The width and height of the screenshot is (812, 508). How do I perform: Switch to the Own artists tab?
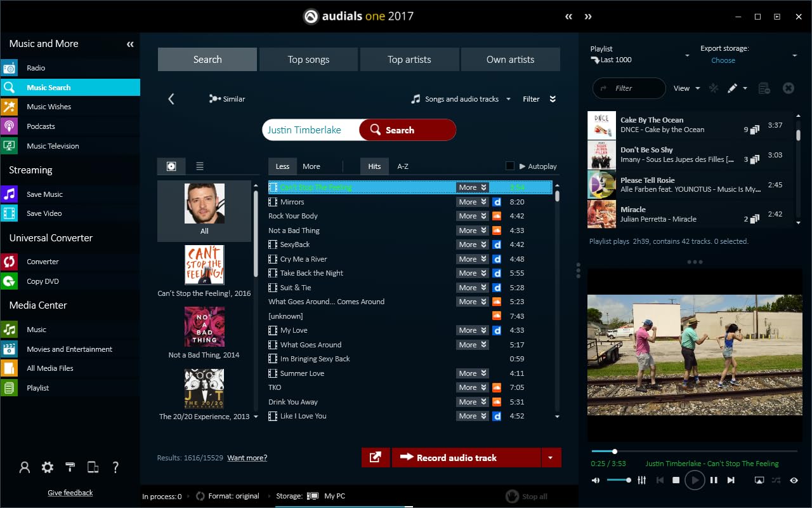[x=510, y=60]
